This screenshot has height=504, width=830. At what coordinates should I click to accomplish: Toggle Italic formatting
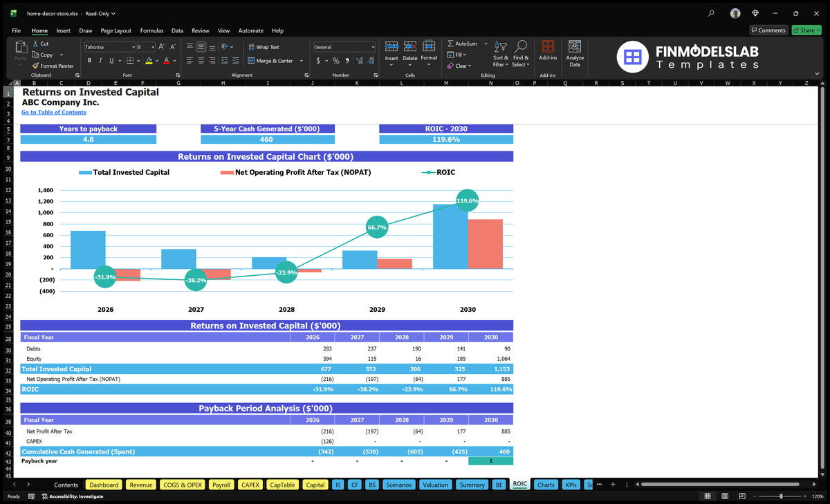pyautogui.click(x=100, y=61)
